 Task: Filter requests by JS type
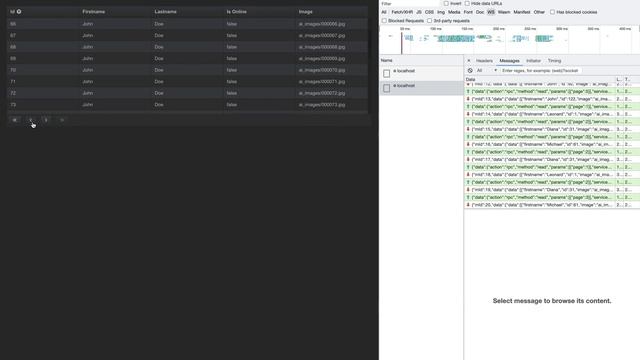coord(419,12)
